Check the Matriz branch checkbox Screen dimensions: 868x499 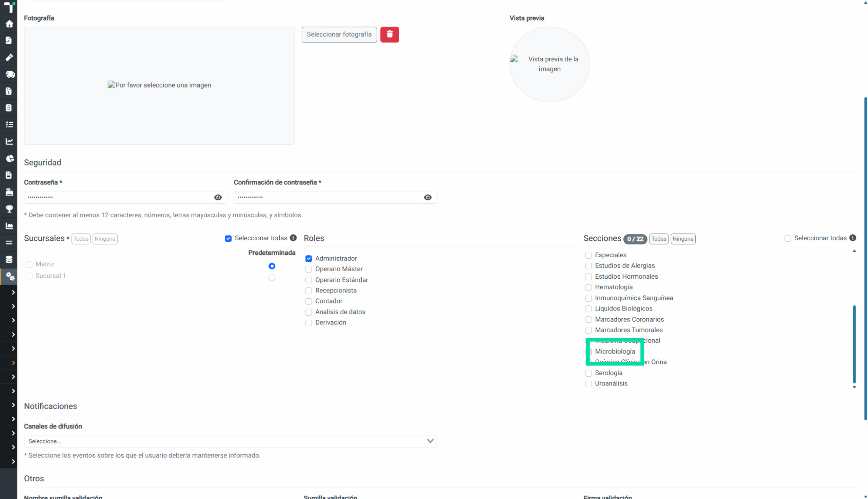click(x=29, y=264)
